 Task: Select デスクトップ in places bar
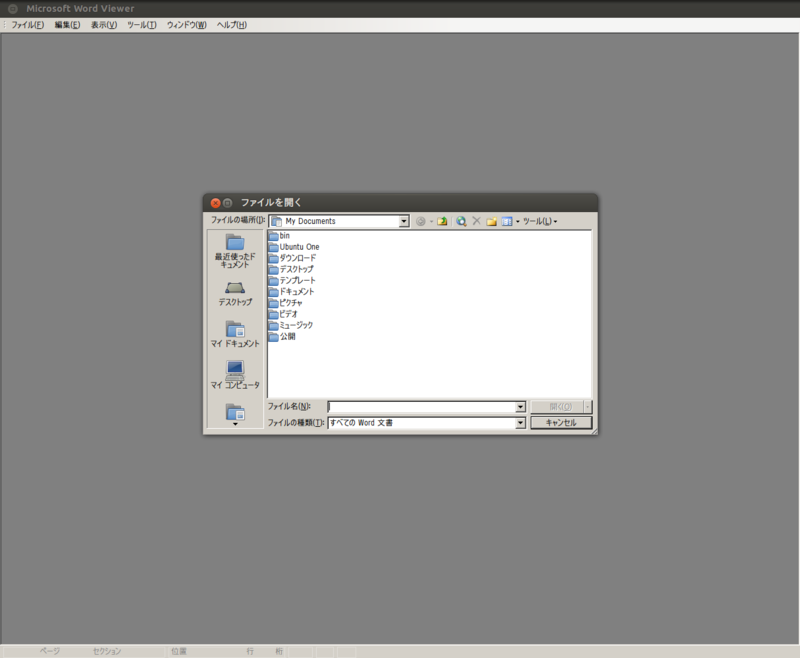[235, 294]
